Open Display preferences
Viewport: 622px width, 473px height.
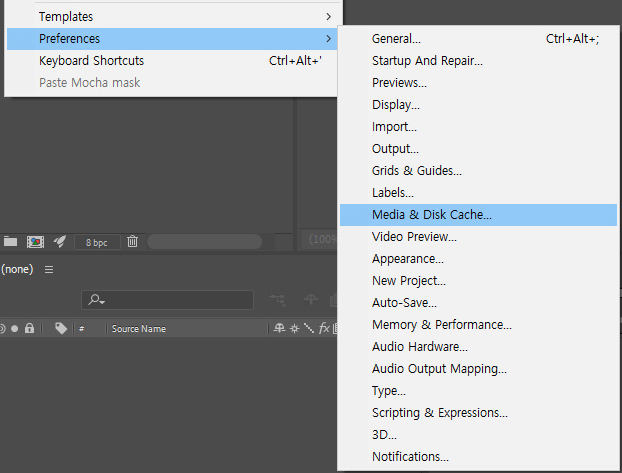(x=478, y=105)
